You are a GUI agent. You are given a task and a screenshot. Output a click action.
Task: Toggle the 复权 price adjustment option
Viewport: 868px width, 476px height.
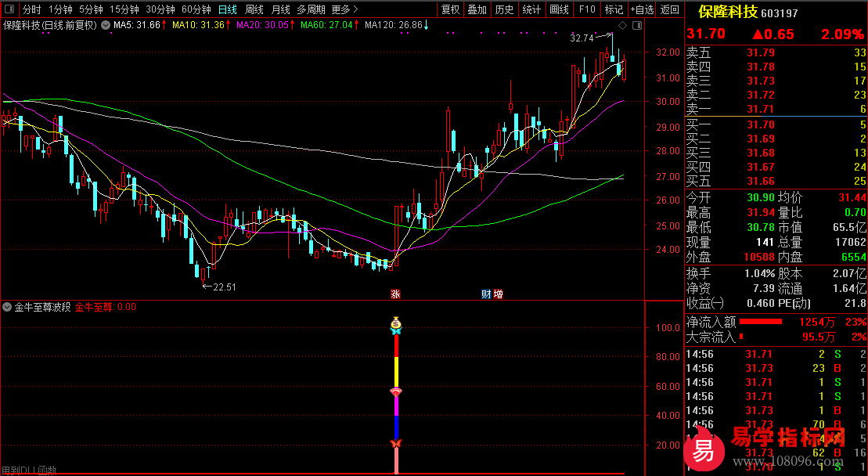coord(450,10)
